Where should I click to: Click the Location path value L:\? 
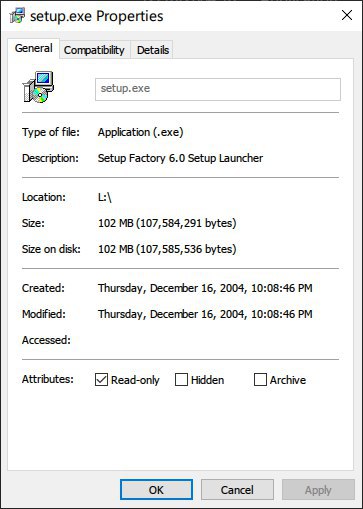click(105, 197)
